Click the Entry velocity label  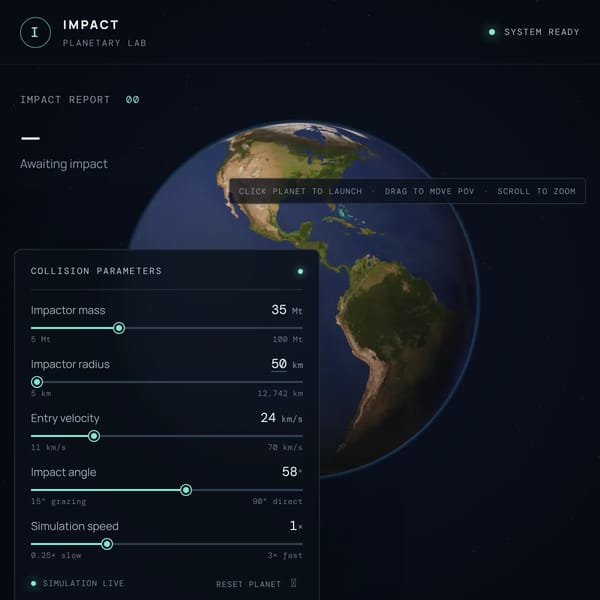65,418
